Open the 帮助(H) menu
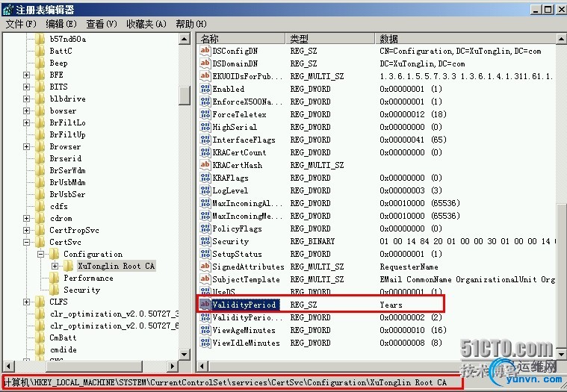The height and width of the screenshot is (392, 567). tap(191, 24)
